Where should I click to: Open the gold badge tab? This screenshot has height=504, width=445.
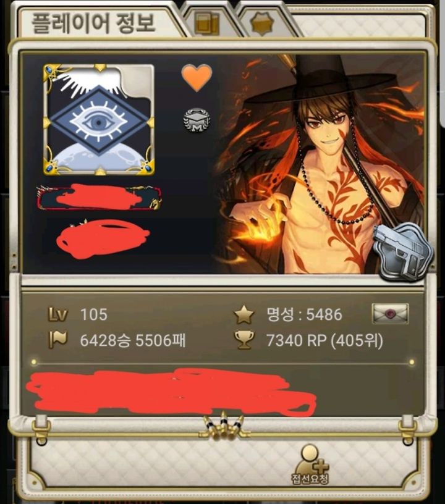262,23
